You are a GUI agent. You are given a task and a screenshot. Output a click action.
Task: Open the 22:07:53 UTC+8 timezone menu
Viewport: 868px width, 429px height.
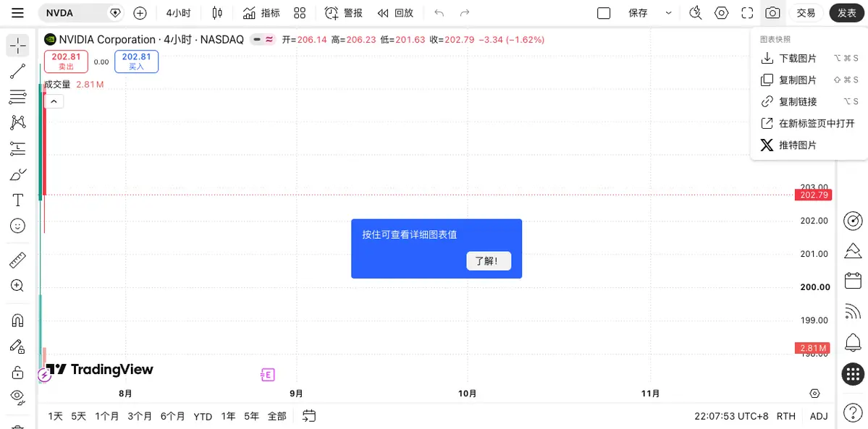click(731, 416)
